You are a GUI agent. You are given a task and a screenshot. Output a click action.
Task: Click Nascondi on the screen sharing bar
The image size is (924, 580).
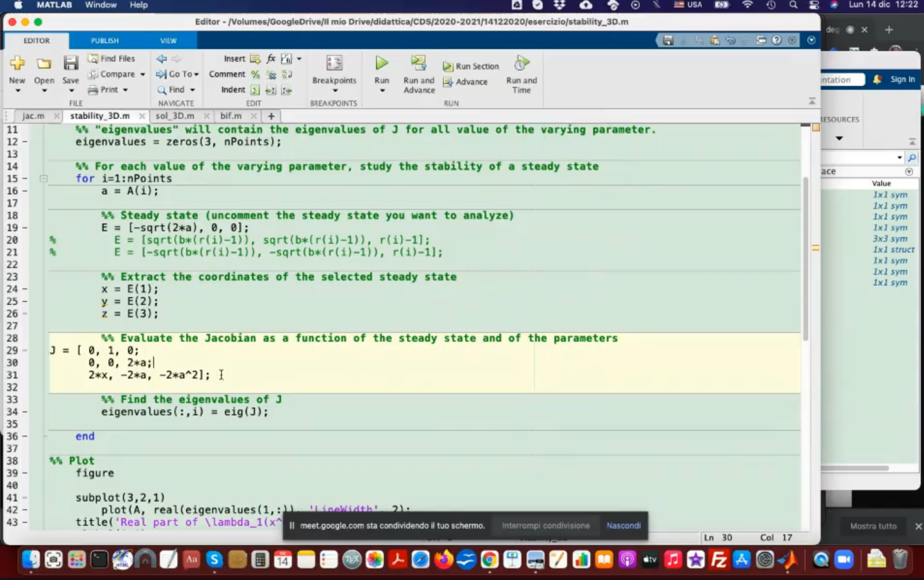click(x=623, y=526)
